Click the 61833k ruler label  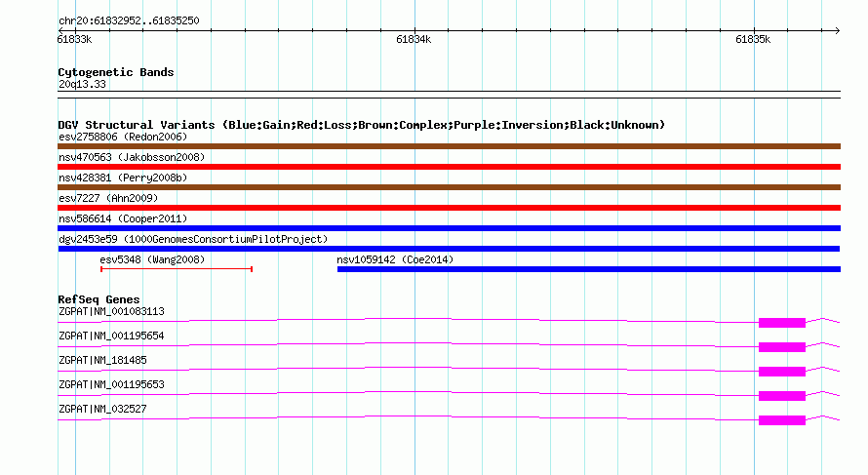click(x=74, y=39)
